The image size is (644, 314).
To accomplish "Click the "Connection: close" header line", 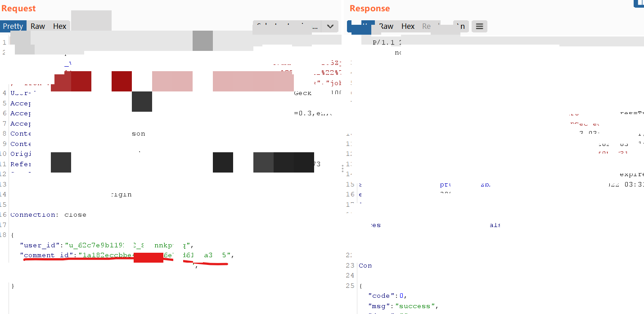I will pyautogui.click(x=48, y=214).
